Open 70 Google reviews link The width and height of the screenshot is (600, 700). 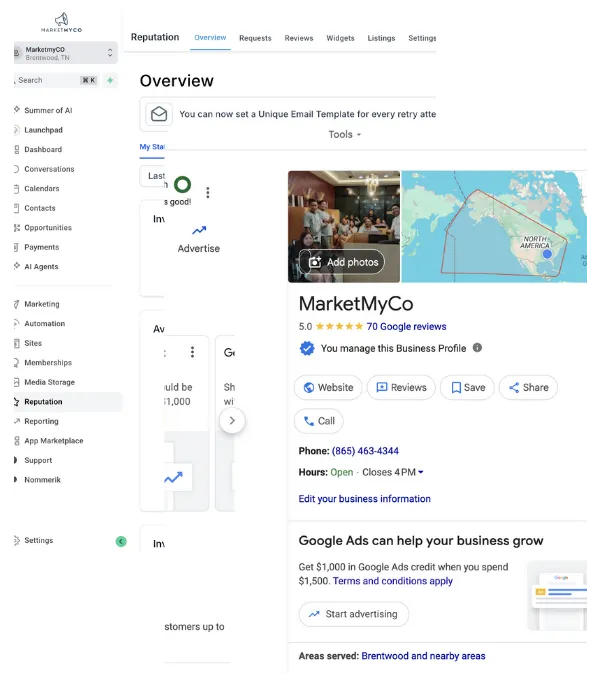(406, 327)
